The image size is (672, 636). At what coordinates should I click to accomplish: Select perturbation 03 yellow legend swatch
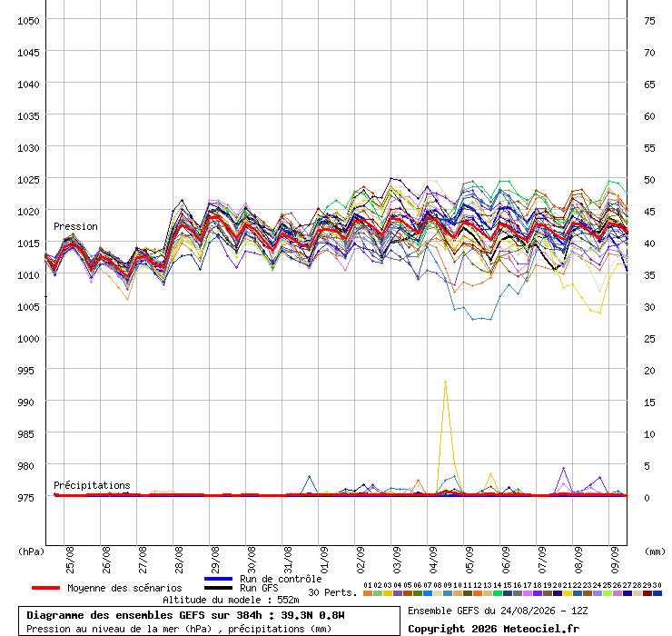tap(388, 593)
